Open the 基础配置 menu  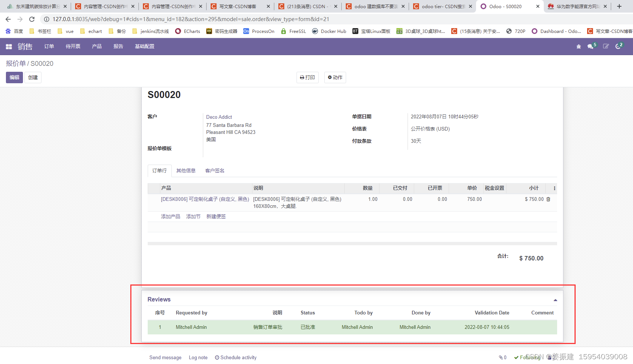click(145, 47)
